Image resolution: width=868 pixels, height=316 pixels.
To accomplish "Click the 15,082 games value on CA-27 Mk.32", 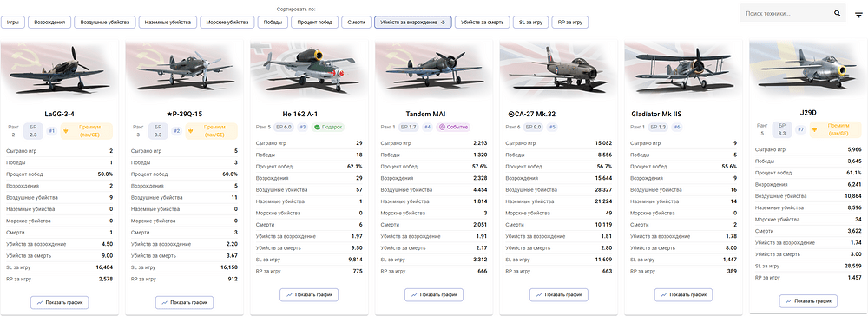I will (x=602, y=143).
